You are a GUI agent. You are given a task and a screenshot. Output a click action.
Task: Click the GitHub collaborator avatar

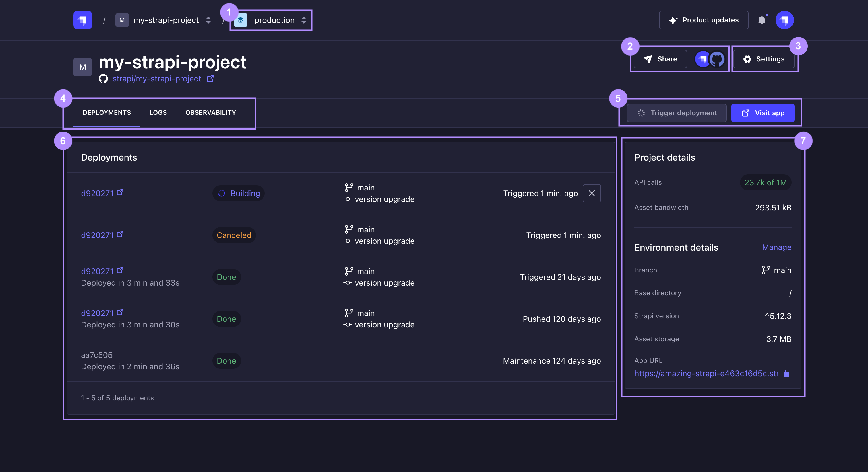pos(717,59)
